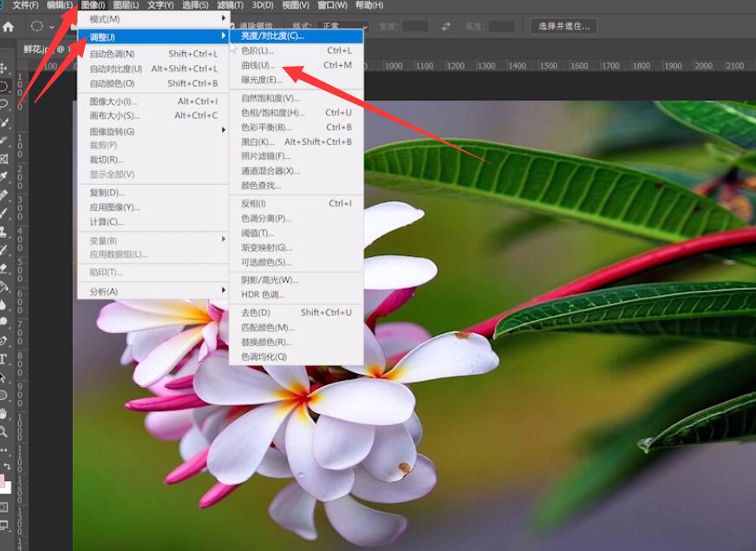Swap width and height in options bar
The width and height of the screenshot is (756, 551).
tap(446, 27)
